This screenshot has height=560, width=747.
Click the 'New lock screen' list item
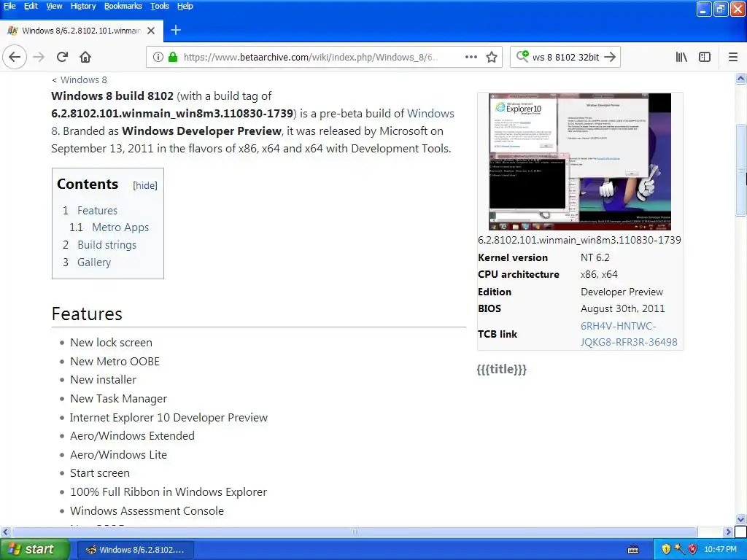[x=111, y=343]
